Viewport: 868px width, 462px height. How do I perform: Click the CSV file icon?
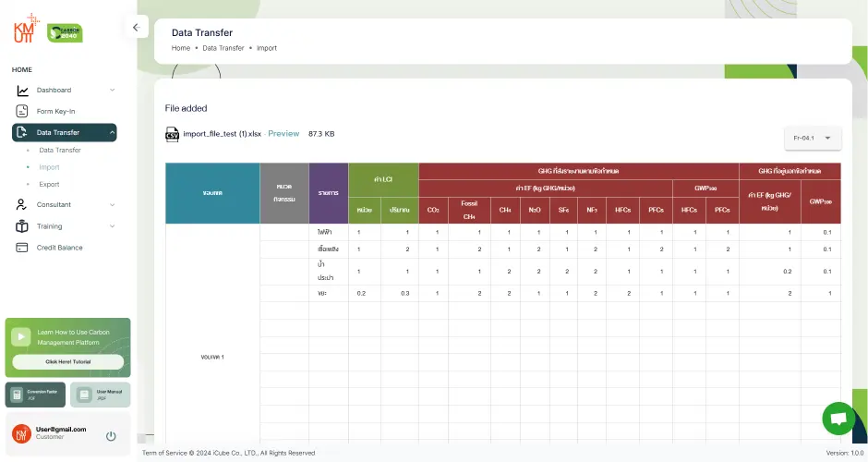[172, 134]
